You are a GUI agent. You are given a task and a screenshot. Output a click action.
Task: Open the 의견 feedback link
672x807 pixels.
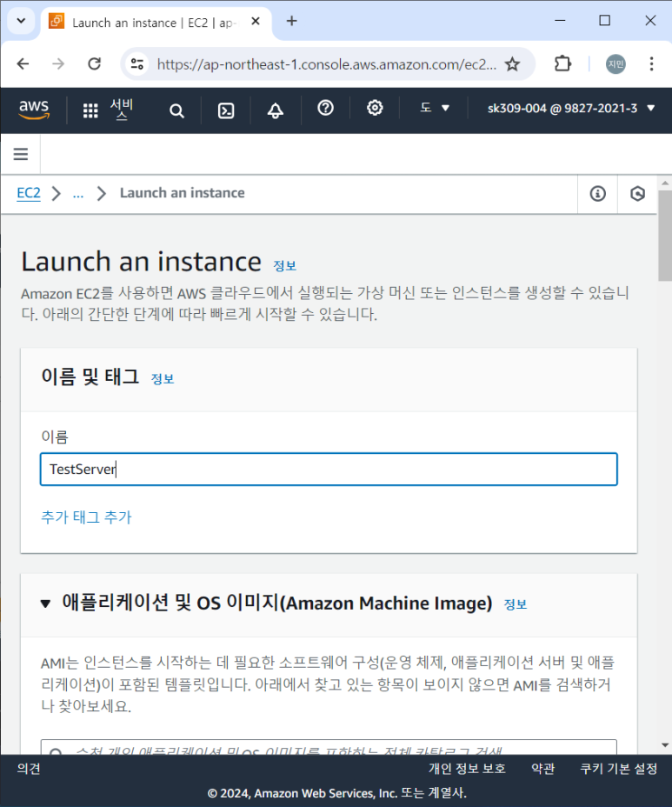(x=29, y=769)
